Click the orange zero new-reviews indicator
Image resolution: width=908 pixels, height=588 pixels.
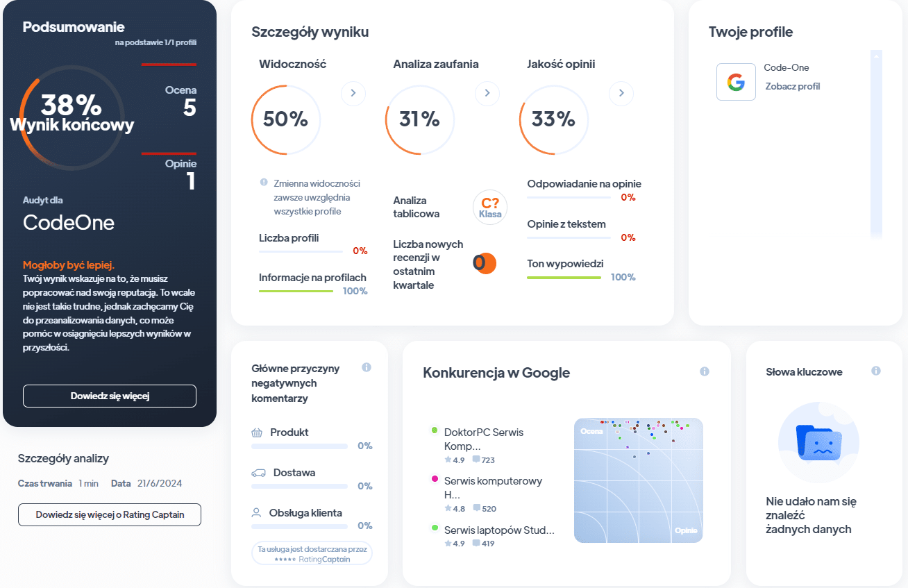(485, 263)
